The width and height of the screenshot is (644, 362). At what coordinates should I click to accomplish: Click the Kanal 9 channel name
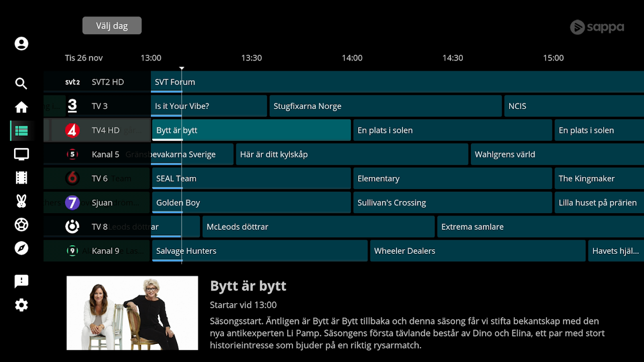point(106,251)
